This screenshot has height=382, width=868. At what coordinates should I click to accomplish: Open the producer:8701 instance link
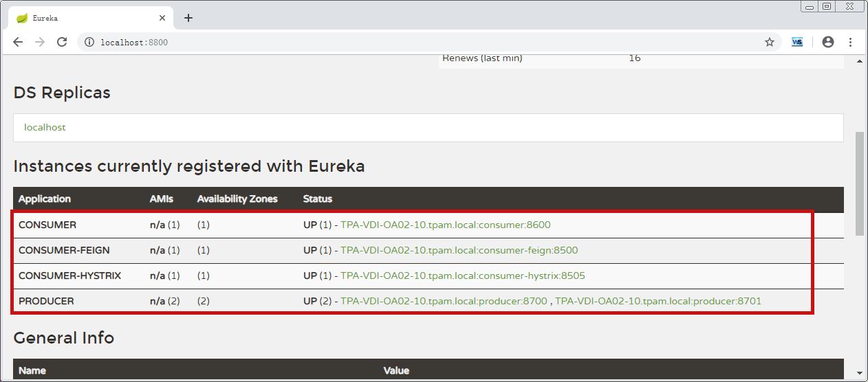click(x=658, y=301)
